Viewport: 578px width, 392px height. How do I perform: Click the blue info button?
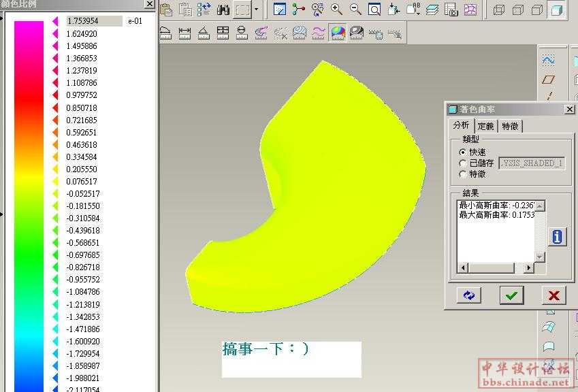point(557,237)
